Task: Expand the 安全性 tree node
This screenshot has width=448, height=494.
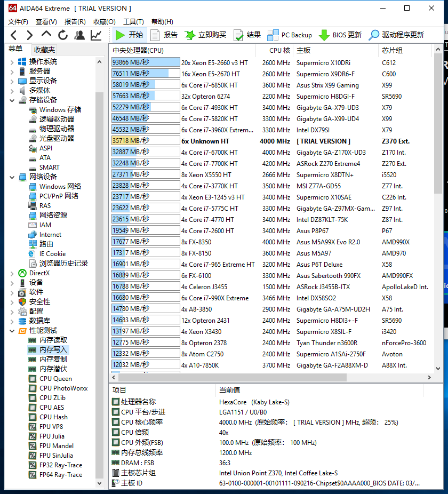Action: [x=12, y=302]
